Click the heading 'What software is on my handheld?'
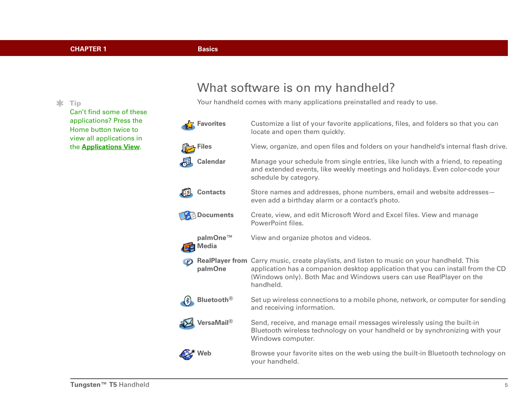The image size is (532, 411). (296, 88)
